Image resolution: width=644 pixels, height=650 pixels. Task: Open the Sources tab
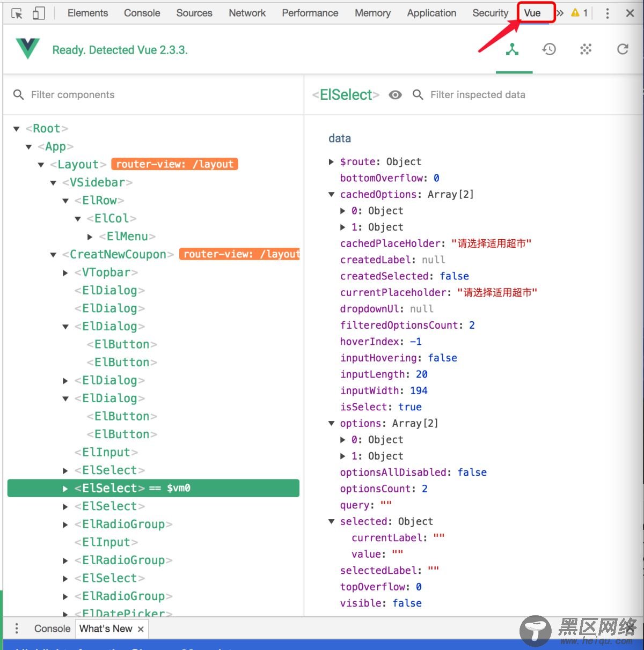click(194, 13)
